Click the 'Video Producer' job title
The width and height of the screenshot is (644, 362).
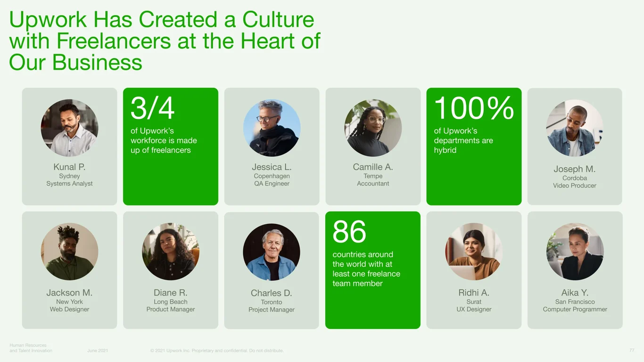(575, 186)
